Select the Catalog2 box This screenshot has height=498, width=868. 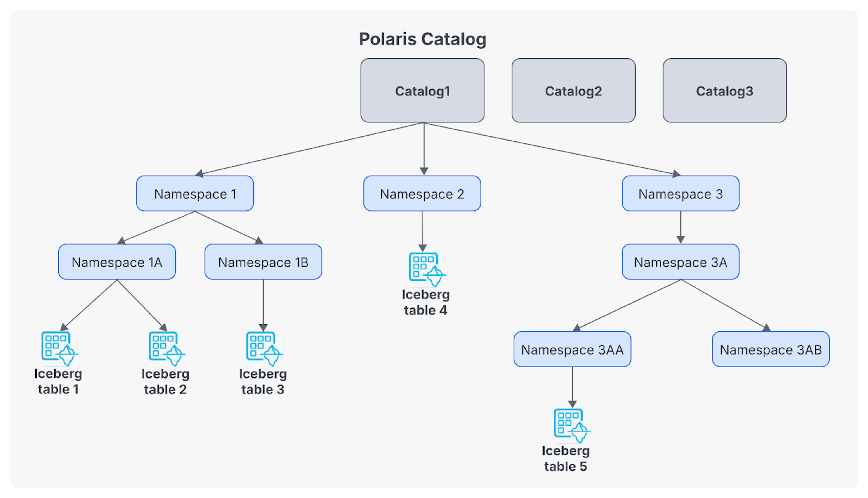(573, 90)
